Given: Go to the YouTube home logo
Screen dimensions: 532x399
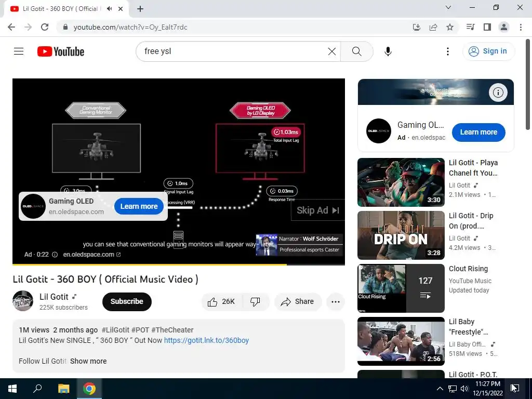Looking at the screenshot, I should coord(61,51).
